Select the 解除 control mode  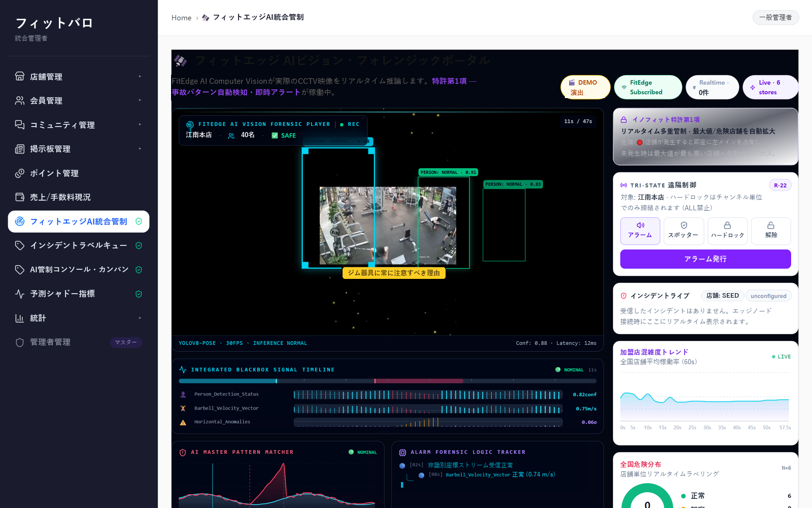[x=771, y=231]
